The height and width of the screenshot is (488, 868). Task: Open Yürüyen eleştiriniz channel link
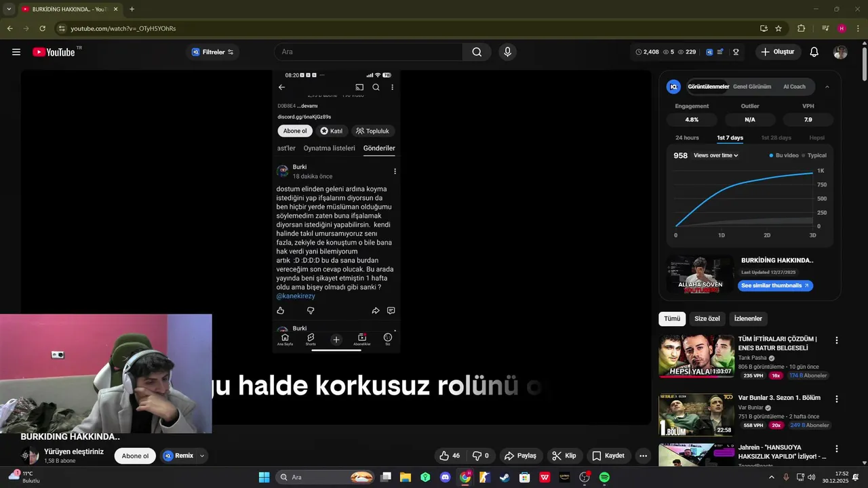point(74,451)
